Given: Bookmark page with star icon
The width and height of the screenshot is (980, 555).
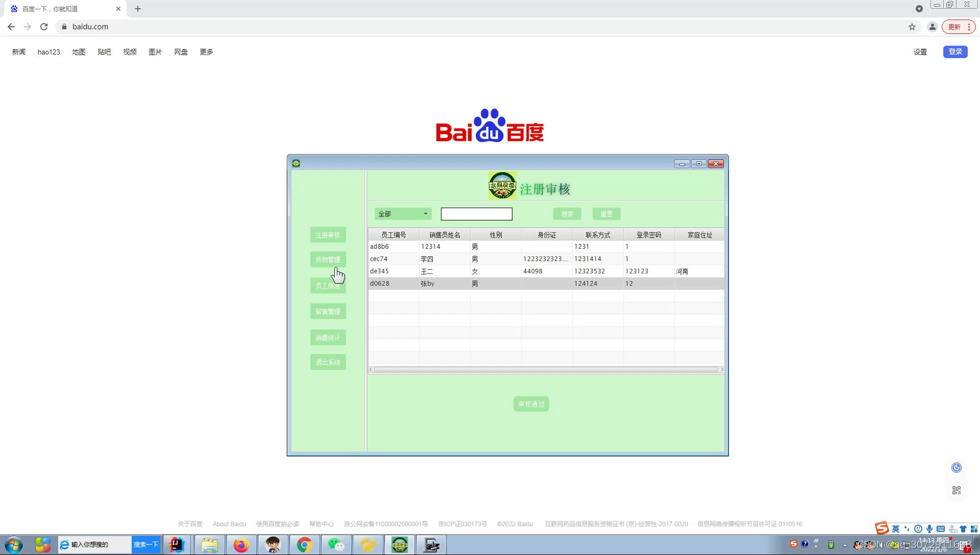Looking at the screenshot, I should (x=912, y=27).
